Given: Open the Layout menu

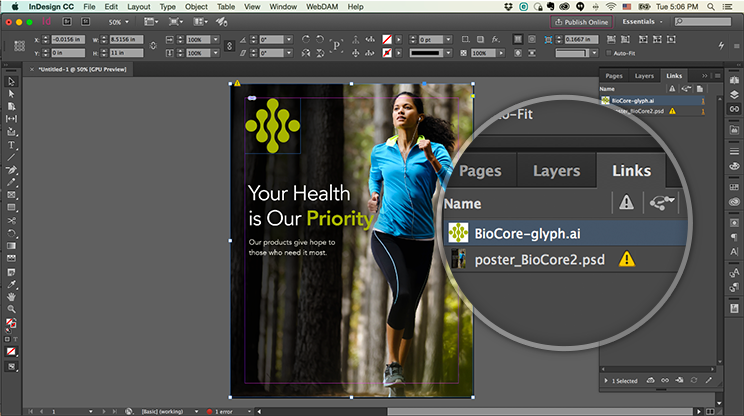Looking at the screenshot, I should pyautogui.click(x=139, y=7).
